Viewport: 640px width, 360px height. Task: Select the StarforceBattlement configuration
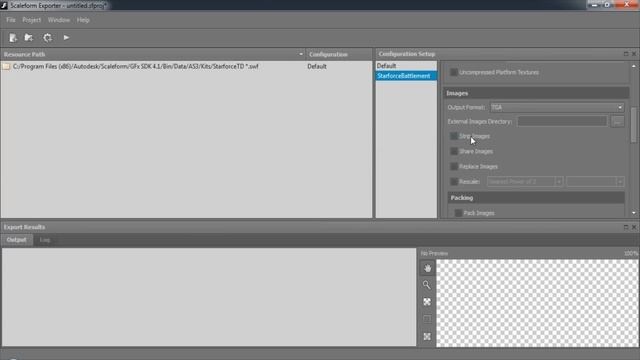coord(406,76)
